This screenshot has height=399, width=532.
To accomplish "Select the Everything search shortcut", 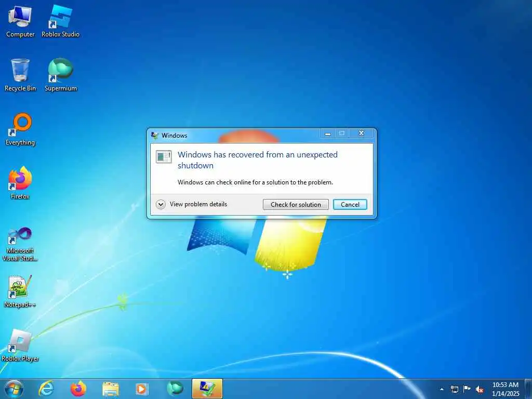I will [20, 129].
